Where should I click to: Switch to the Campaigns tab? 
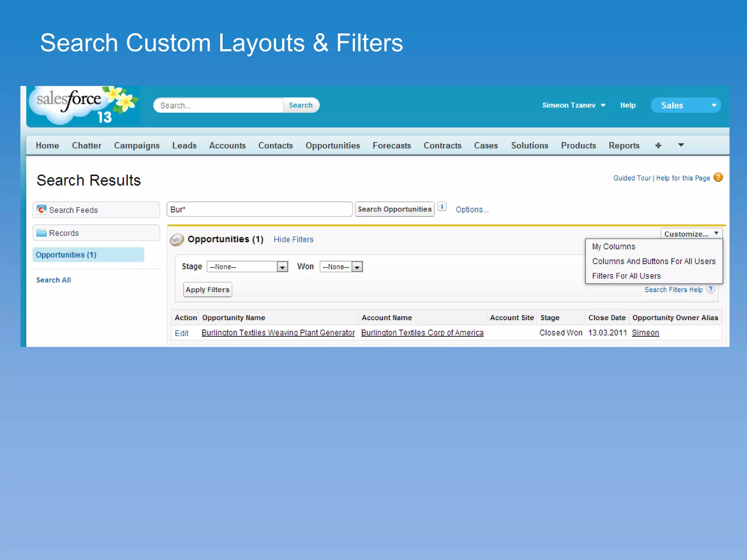point(137,145)
